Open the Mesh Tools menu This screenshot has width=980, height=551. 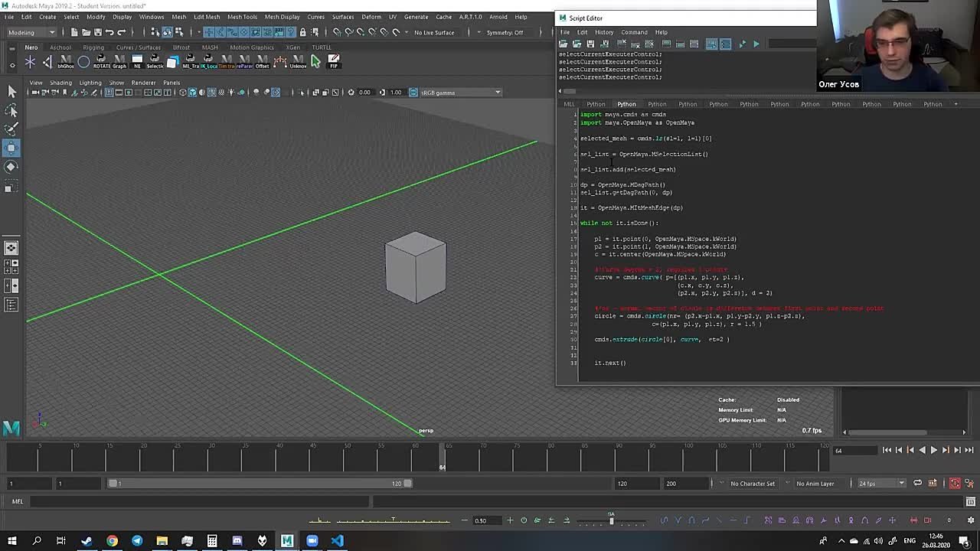(x=242, y=17)
